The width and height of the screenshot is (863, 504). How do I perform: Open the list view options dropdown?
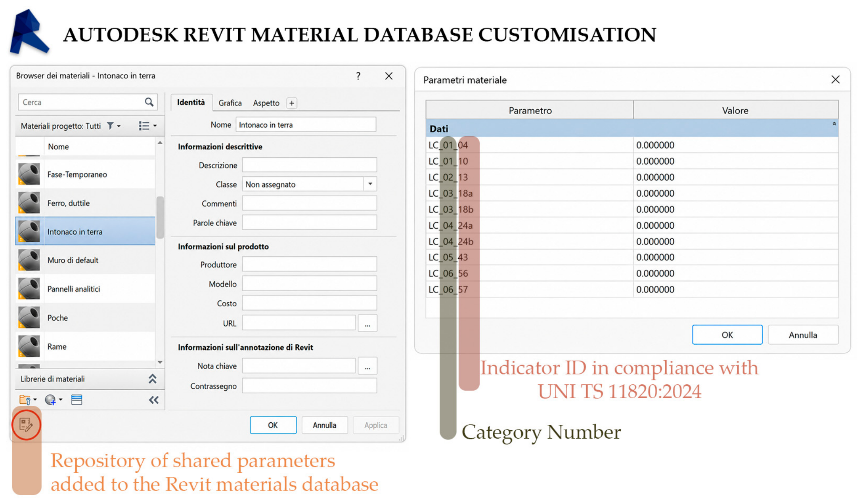pyautogui.click(x=147, y=126)
